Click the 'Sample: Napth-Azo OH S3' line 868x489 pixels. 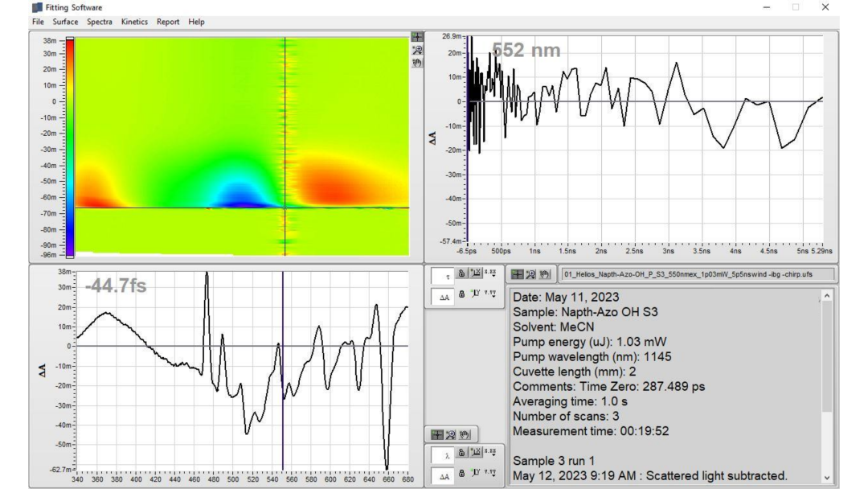click(x=585, y=312)
